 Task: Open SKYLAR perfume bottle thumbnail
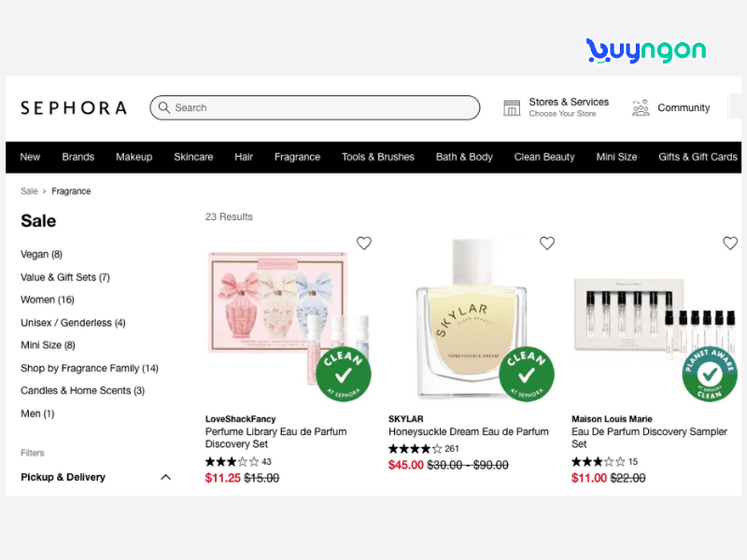pyautogui.click(x=472, y=318)
